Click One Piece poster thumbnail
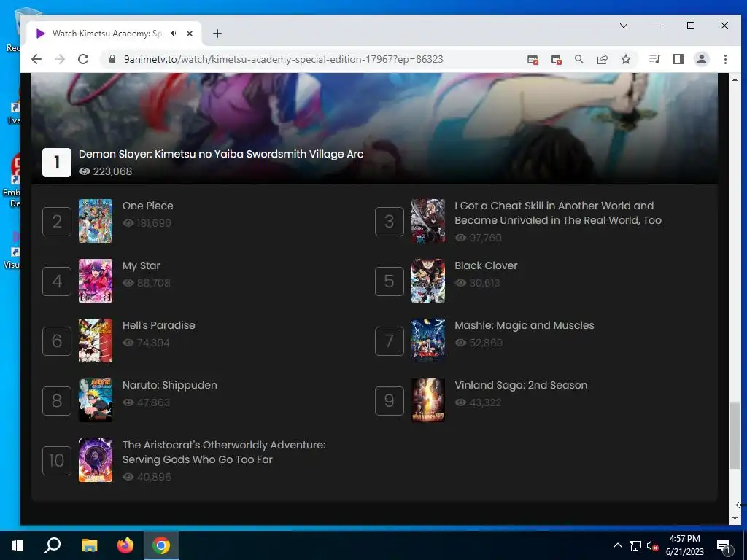Screen dimensions: 747x560 click(96, 221)
